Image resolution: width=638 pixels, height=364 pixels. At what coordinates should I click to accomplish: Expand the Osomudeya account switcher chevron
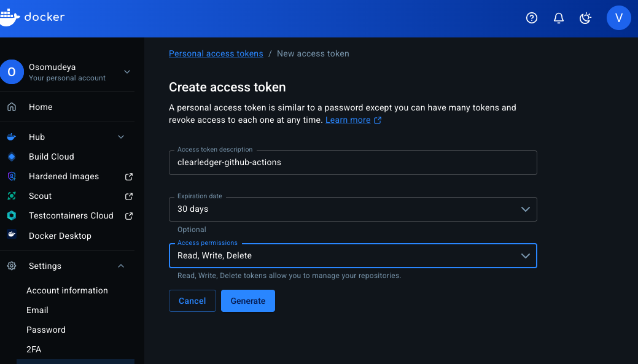127,72
